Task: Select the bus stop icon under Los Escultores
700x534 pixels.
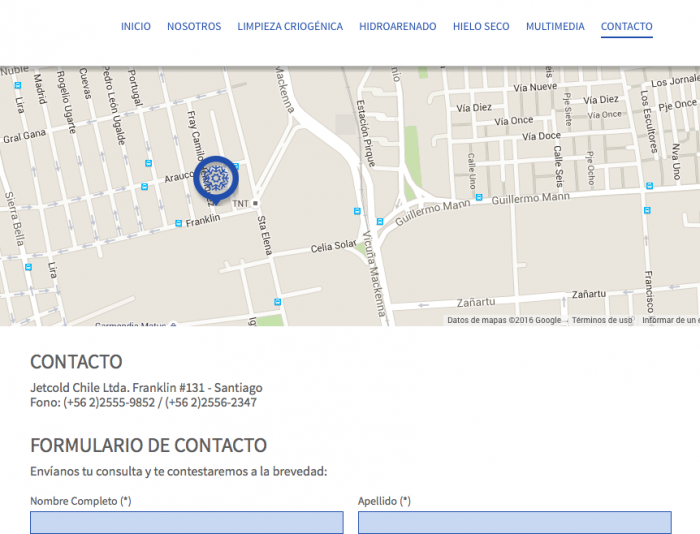Action: [649, 185]
